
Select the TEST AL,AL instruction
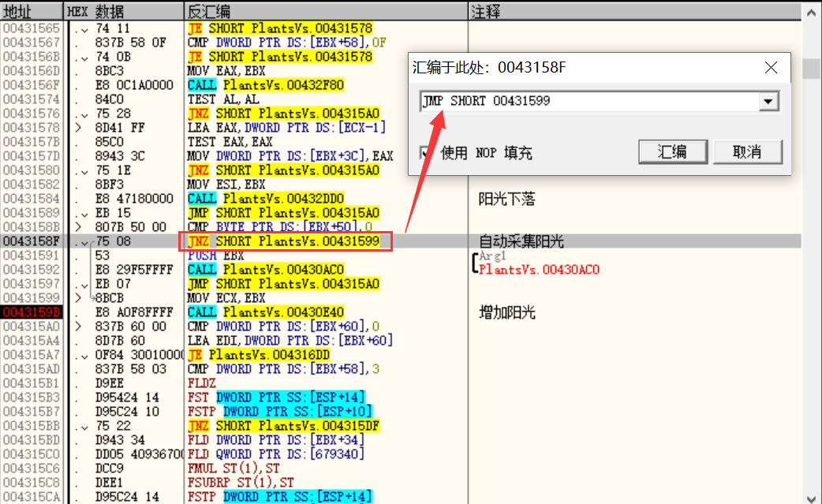[x=222, y=99]
